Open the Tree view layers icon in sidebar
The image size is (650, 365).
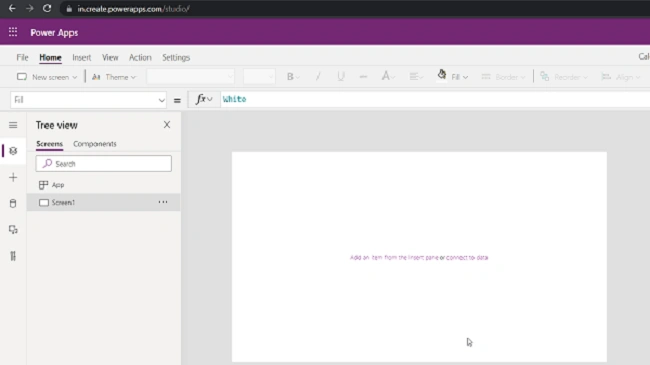tap(13, 151)
